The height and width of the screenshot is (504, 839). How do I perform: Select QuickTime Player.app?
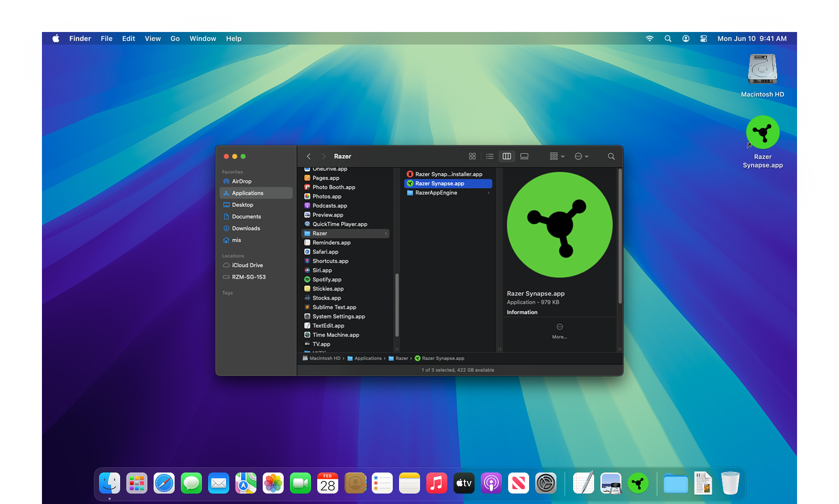(x=346, y=224)
